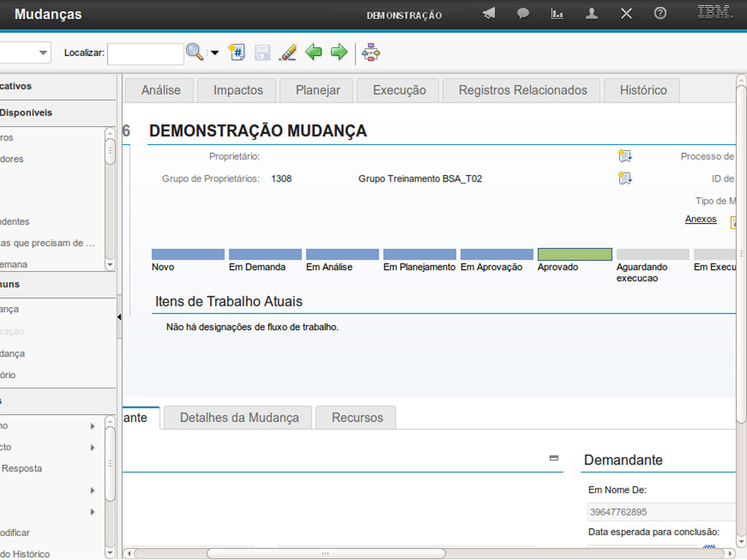Click the bulletin board megaphone icon
The height and width of the screenshot is (560, 747).
click(x=489, y=14)
